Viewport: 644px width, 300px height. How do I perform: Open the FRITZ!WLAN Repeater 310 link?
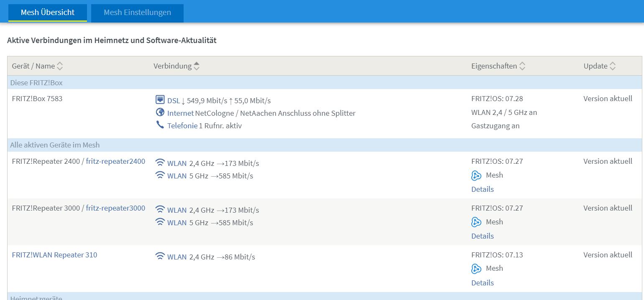tap(54, 255)
